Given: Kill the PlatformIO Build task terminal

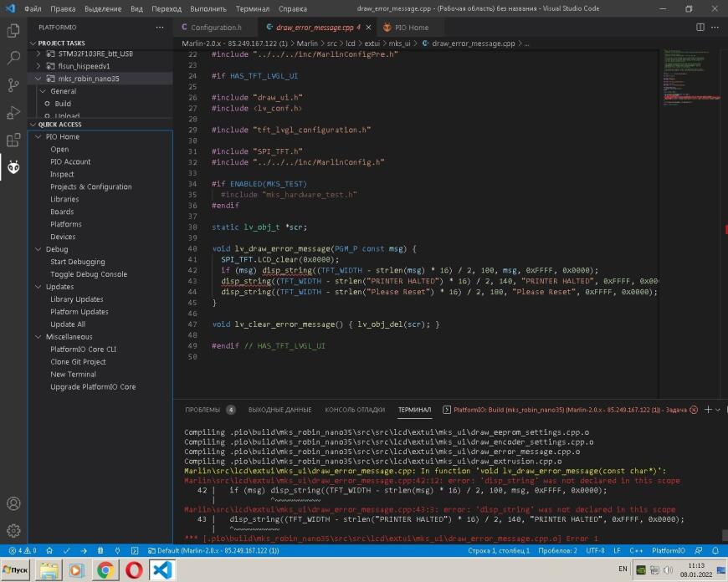Looking at the screenshot, I should pos(694,410).
